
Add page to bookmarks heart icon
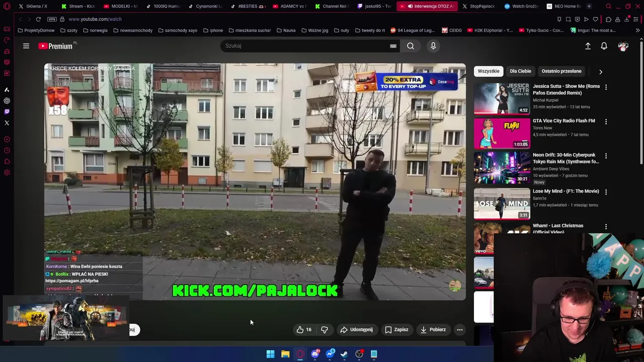(596, 19)
